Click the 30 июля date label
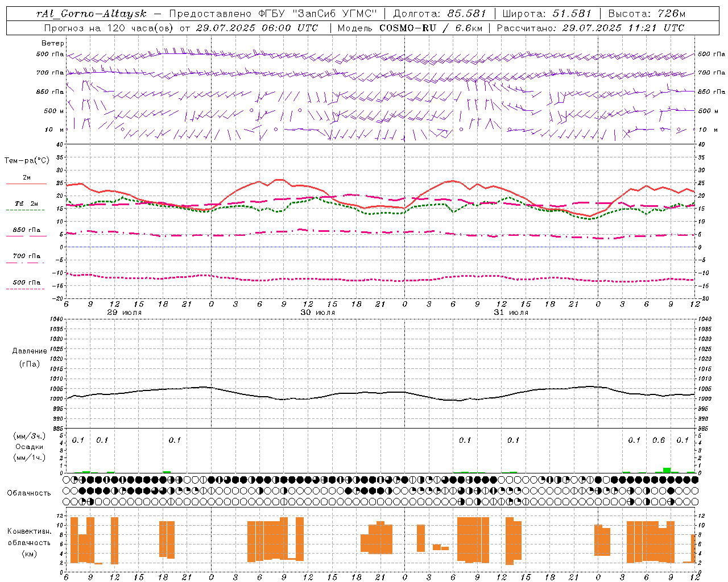 tap(318, 313)
